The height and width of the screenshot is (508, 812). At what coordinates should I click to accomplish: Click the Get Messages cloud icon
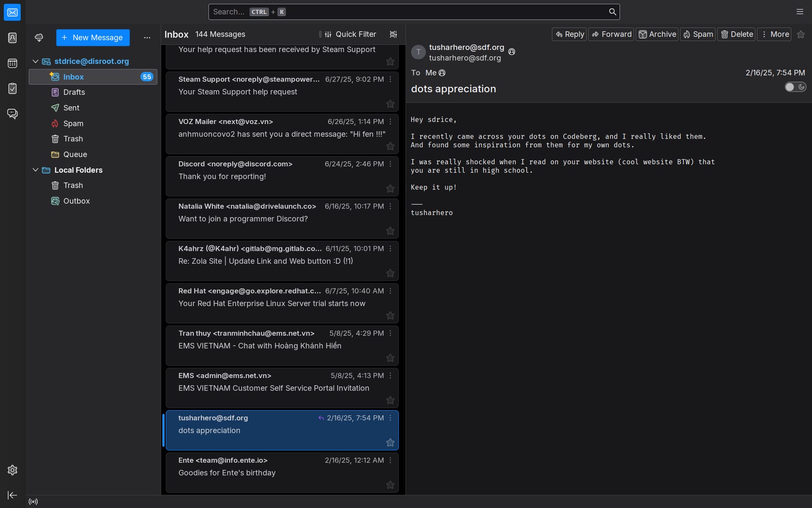[x=39, y=38]
